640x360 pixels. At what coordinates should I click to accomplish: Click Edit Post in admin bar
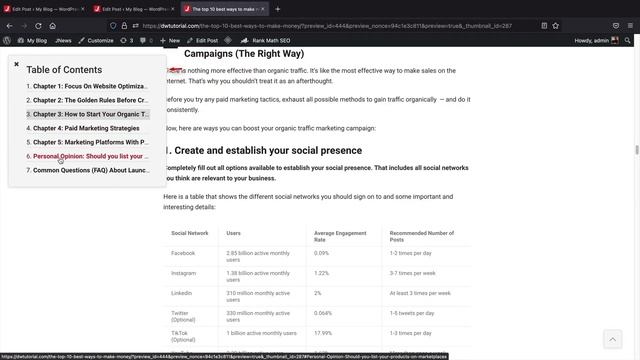tap(202, 40)
